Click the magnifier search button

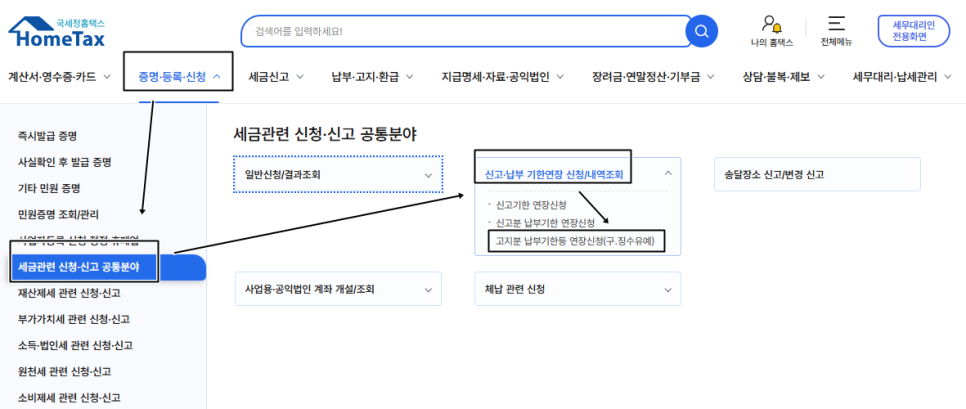pos(702,31)
